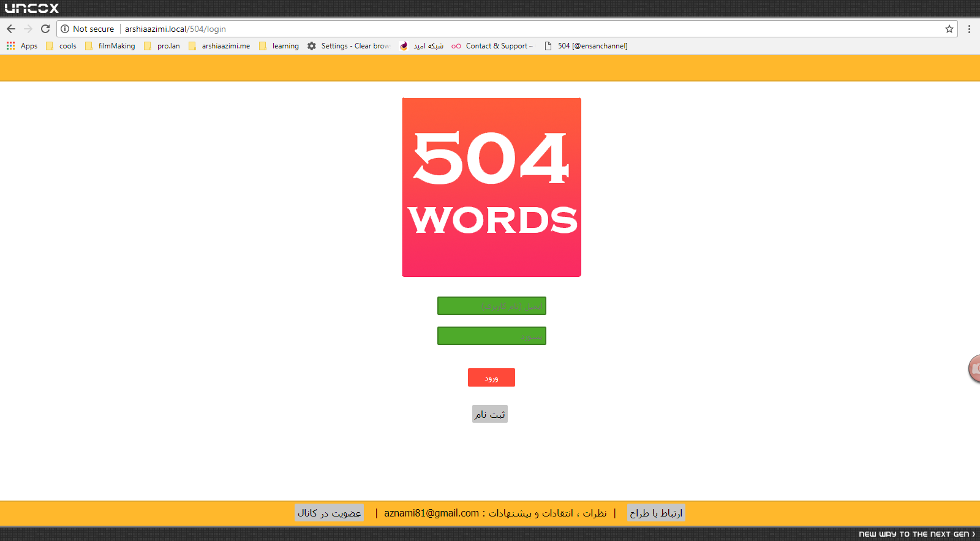This screenshot has width=980, height=541.
Task: Focus the password input field
Action: pyautogui.click(x=492, y=336)
